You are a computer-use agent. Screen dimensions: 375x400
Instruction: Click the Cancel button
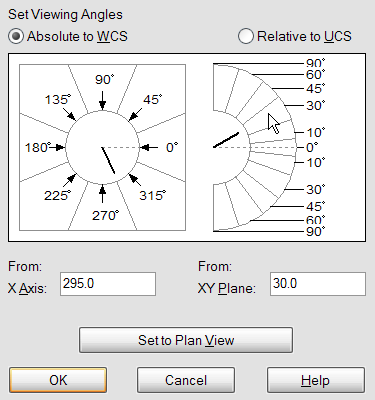pos(186,380)
